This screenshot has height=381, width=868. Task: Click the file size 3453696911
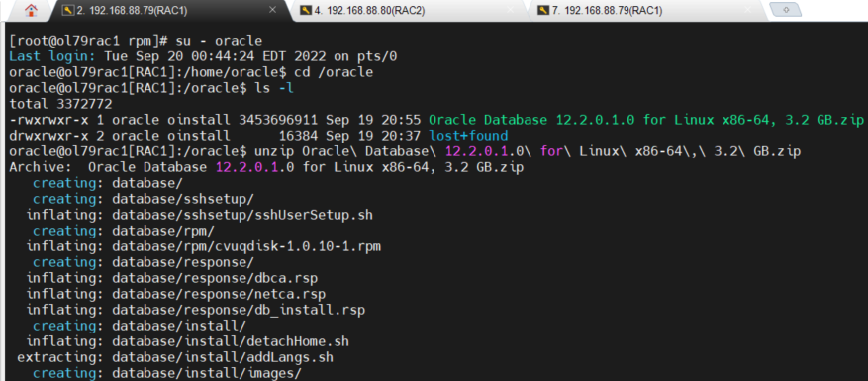[x=279, y=120]
